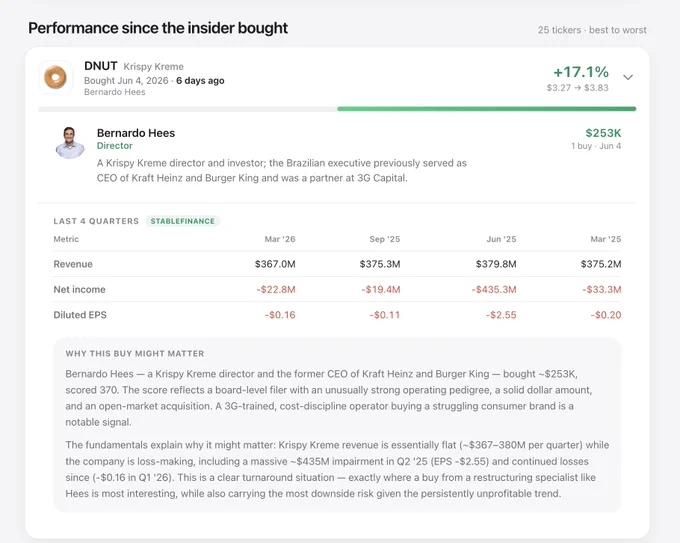Screen dimensions: 680x543
Task: Click the -$33.3M net income cell
Action: pyautogui.click(x=602, y=290)
